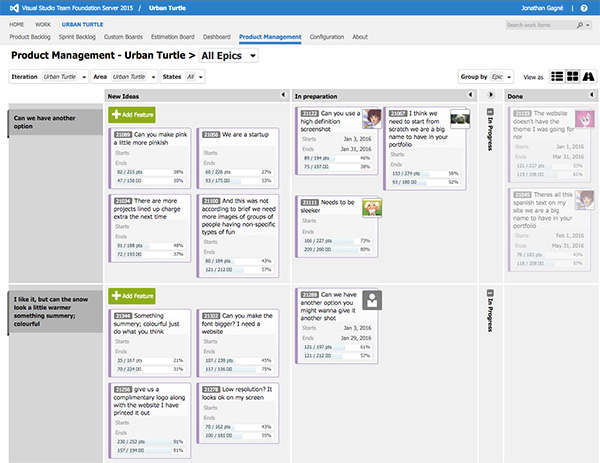
Task: Open the Configuration tab
Action: coord(327,37)
